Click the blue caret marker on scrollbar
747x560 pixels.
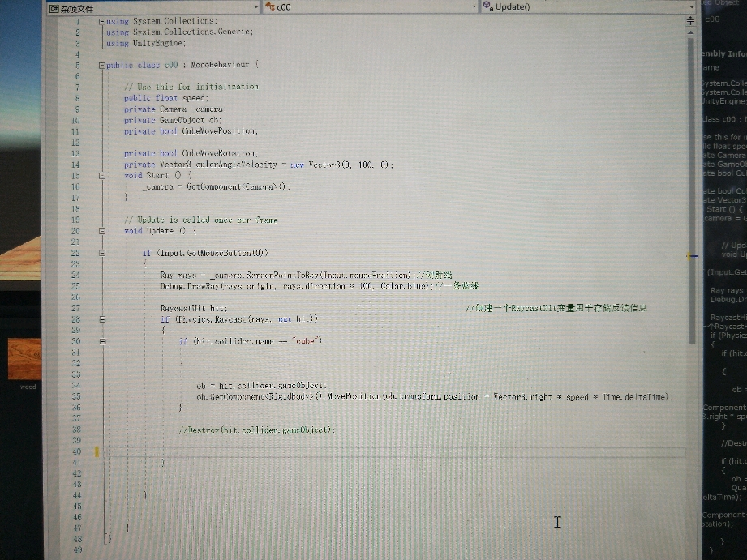[x=692, y=256]
